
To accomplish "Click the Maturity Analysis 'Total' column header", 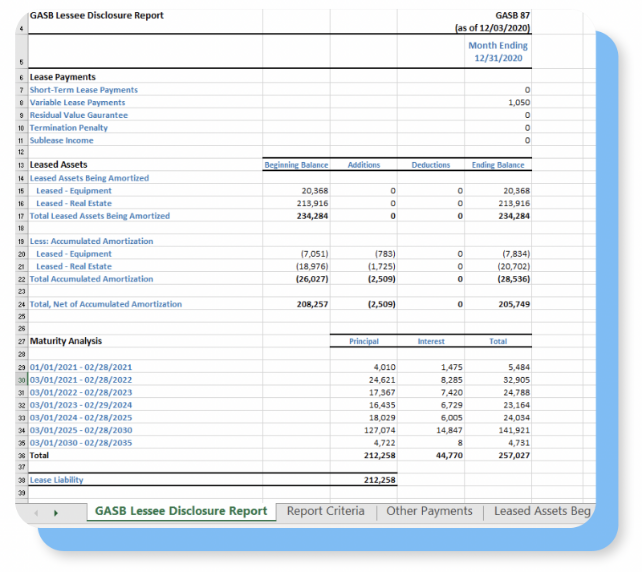I will (498, 341).
